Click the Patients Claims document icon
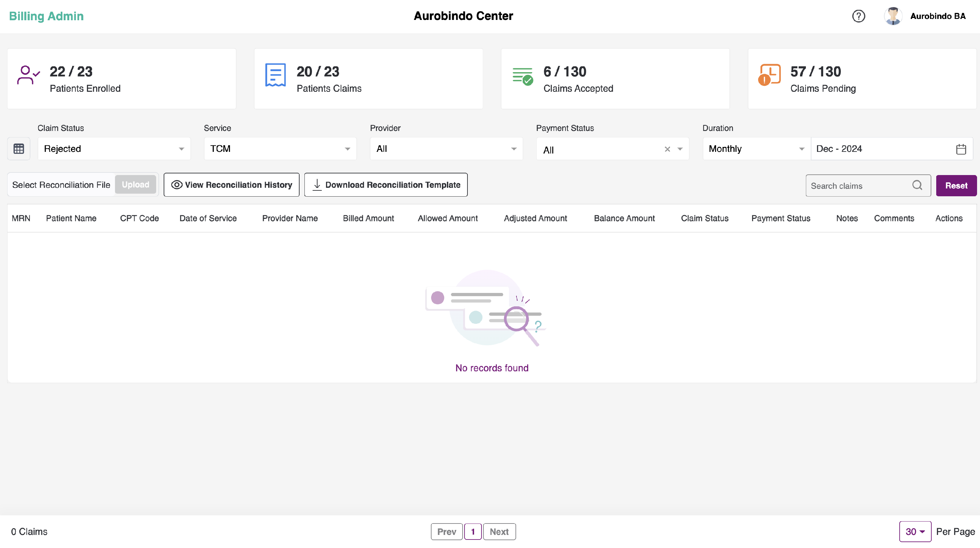The image size is (980, 548). click(275, 75)
